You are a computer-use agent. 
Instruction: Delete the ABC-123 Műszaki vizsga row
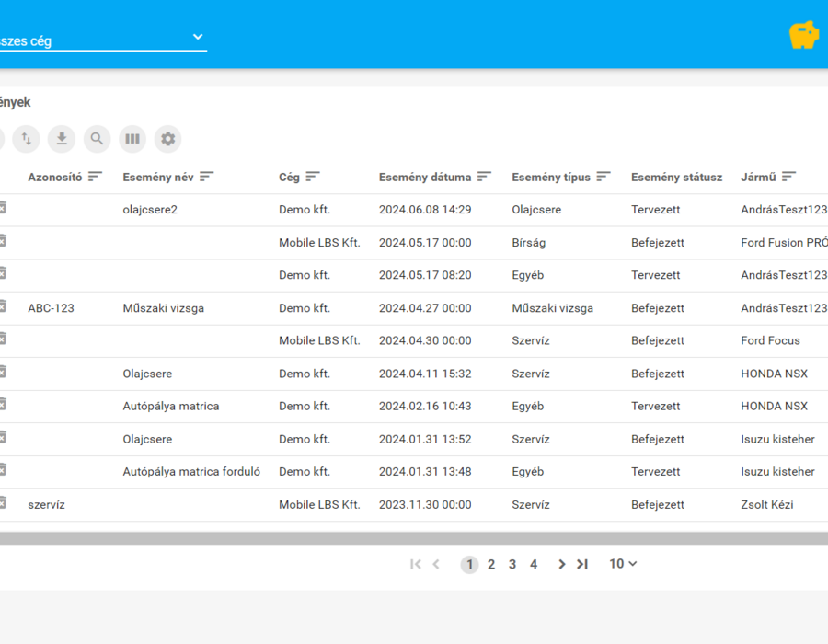[2, 306]
